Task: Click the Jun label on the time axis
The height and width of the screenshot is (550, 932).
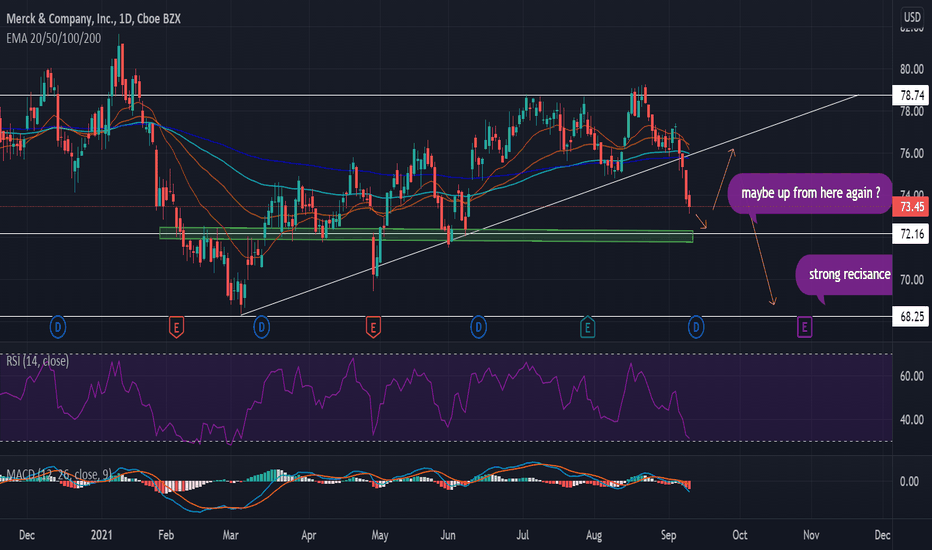Action: coord(448,535)
